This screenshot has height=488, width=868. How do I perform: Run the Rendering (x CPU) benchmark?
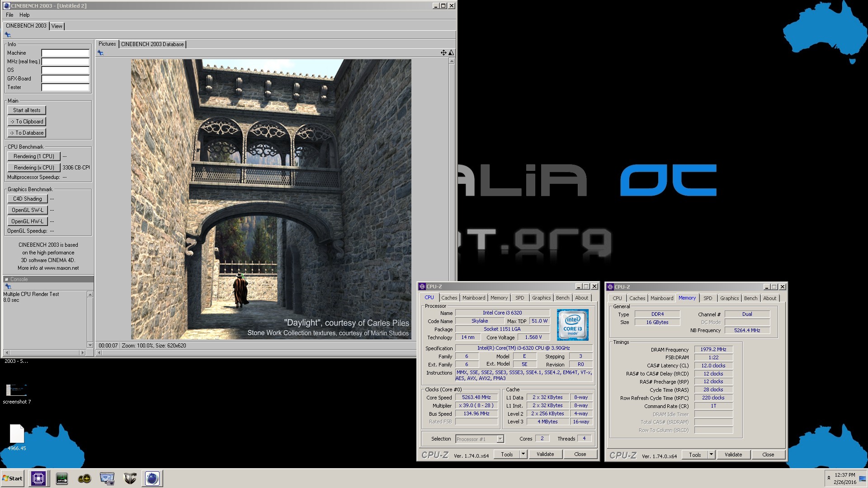(x=34, y=168)
